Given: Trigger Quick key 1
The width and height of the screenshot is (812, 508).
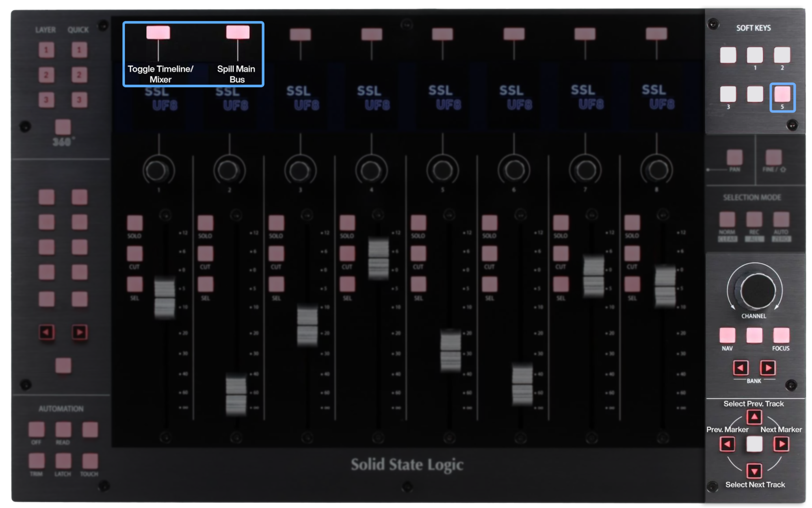Looking at the screenshot, I should click(79, 50).
